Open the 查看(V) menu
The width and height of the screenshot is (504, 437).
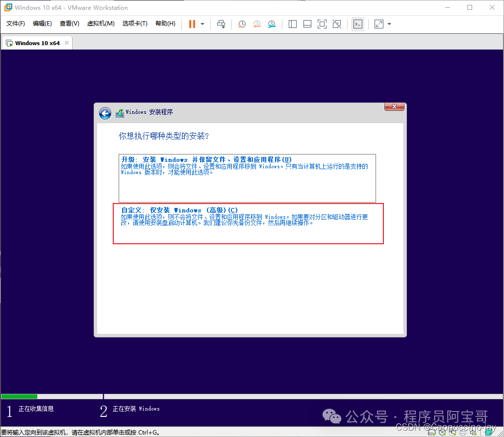70,24
